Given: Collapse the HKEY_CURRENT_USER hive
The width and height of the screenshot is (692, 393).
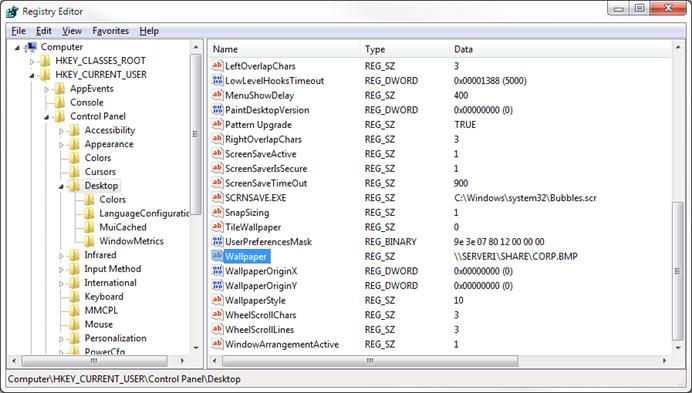Looking at the screenshot, I should point(32,76).
